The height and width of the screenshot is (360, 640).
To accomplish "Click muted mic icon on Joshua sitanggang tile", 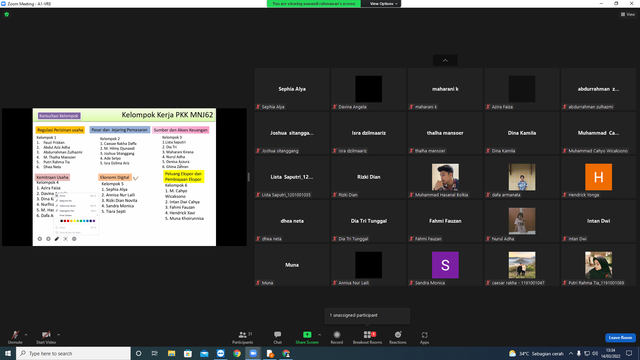I will coord(258,151).
